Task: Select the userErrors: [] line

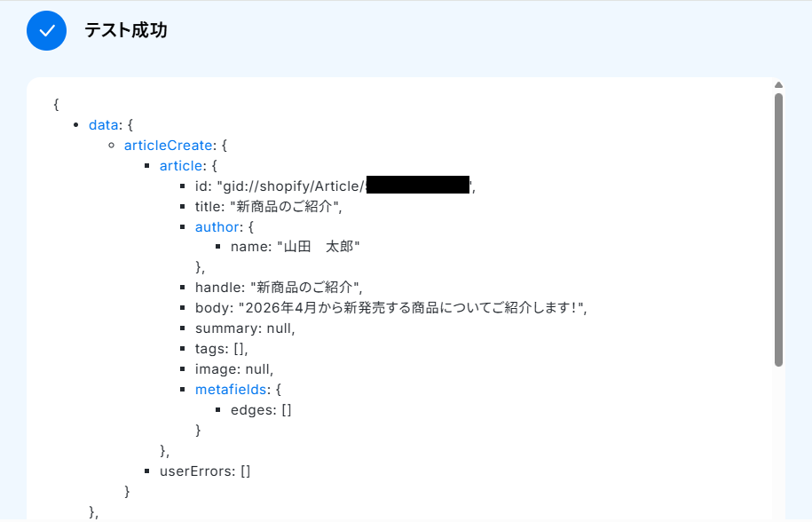Action: click(204, 471)
